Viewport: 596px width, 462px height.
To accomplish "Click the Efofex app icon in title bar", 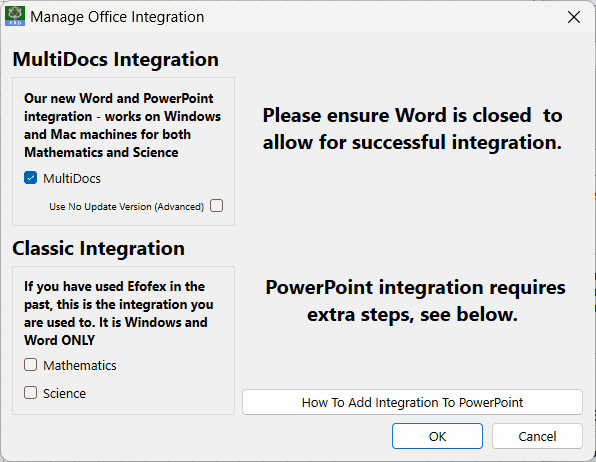I will pos(15,16).
